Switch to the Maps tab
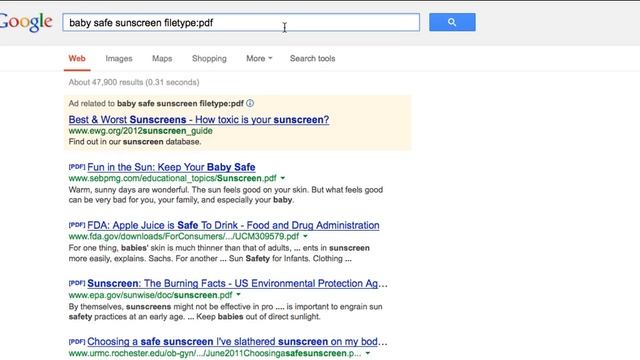 tap(162, 58)
